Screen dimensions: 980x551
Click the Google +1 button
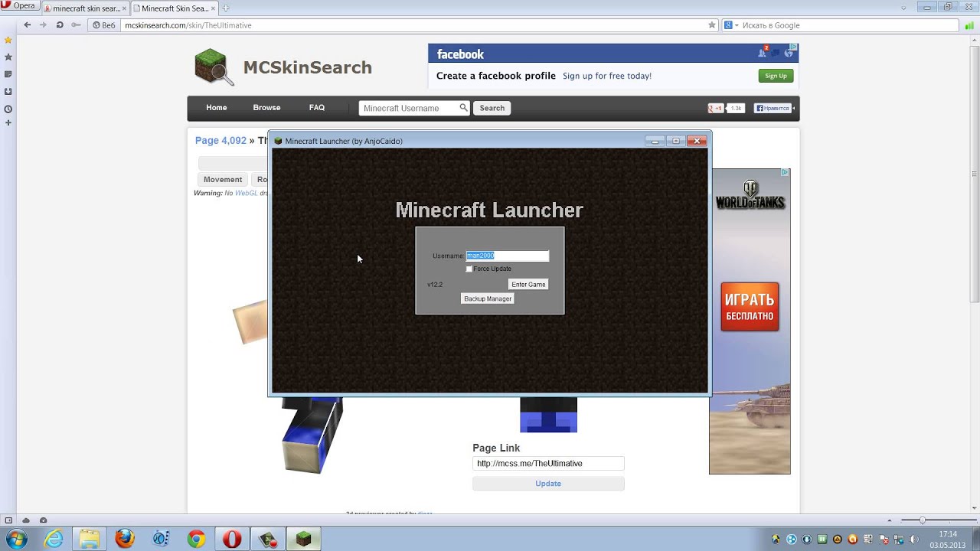(x=716, y=108)
